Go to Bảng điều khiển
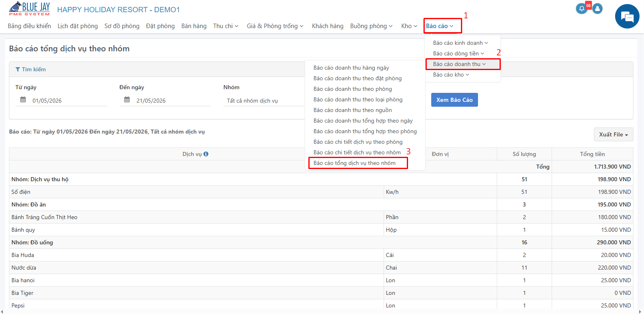644x314 pixels. [29, 26]
